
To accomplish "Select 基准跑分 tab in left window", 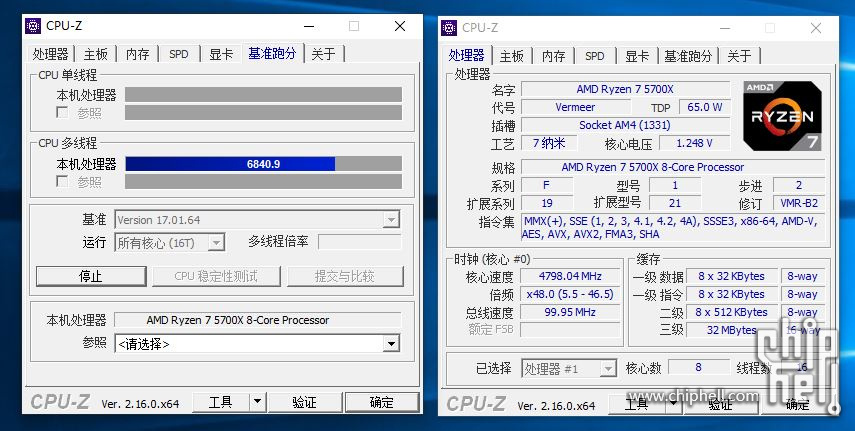I will (272, 53).
